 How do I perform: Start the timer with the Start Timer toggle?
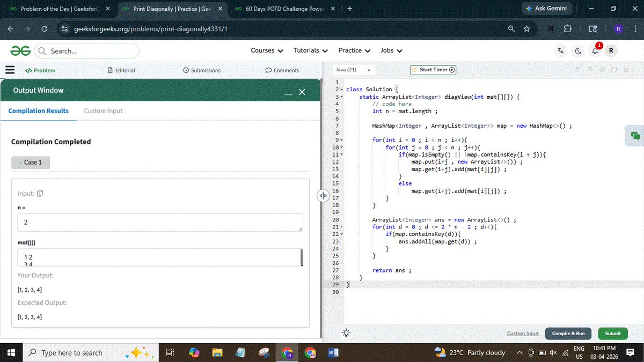point(433,70)
